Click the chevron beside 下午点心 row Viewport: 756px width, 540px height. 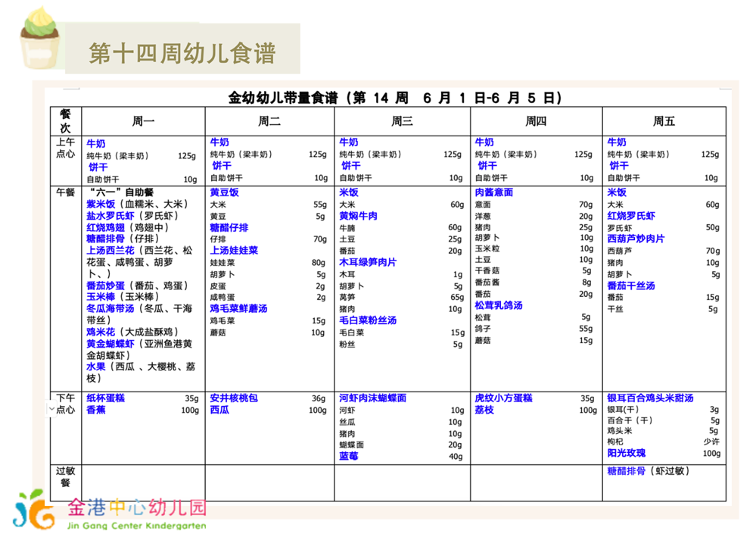[x=51, y=409]
